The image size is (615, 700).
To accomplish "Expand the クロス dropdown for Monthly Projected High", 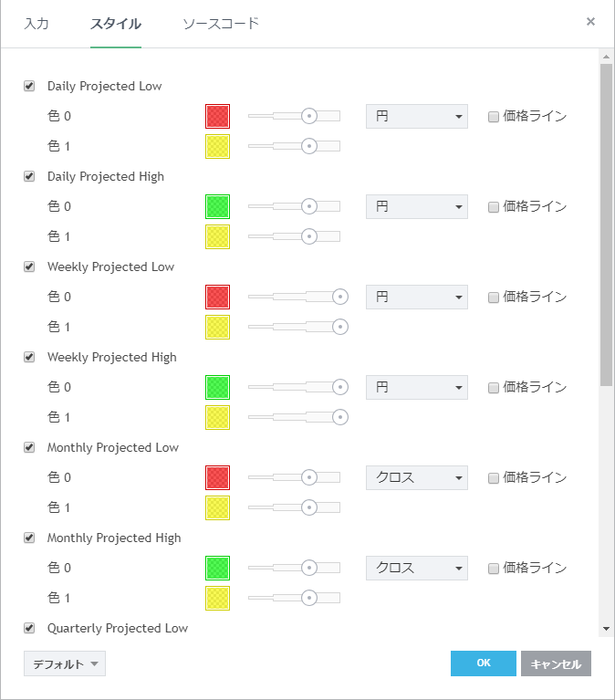I will click(x=416, y=568).
